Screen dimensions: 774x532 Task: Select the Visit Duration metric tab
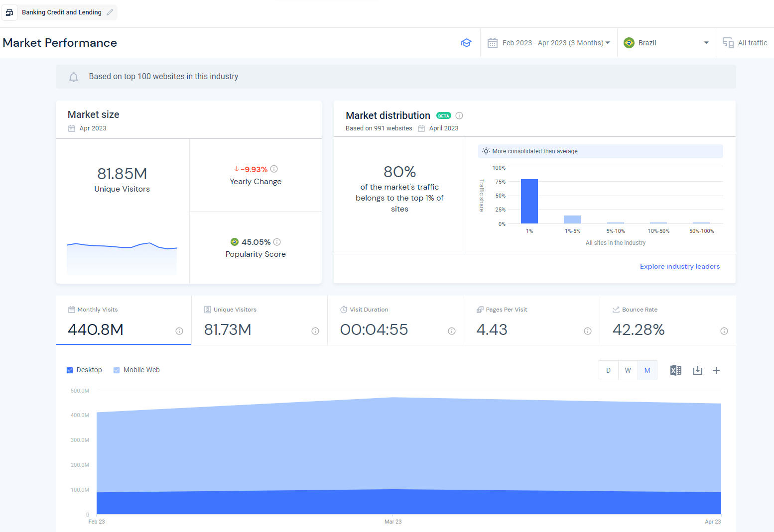click(395, 320)
